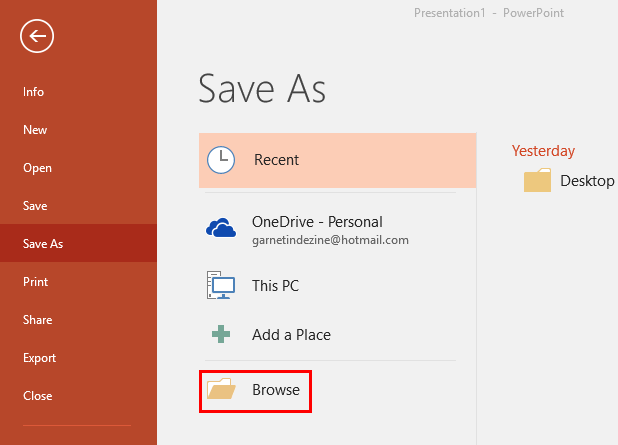This screenshot has width=618, height=445.
Task: Select the Save As menu entry
Action: [43, 244]
